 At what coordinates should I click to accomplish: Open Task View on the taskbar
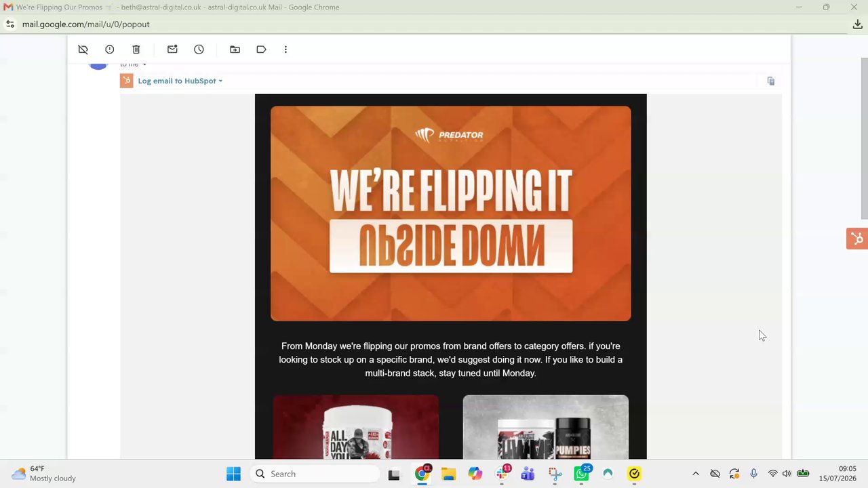(394, 474)
